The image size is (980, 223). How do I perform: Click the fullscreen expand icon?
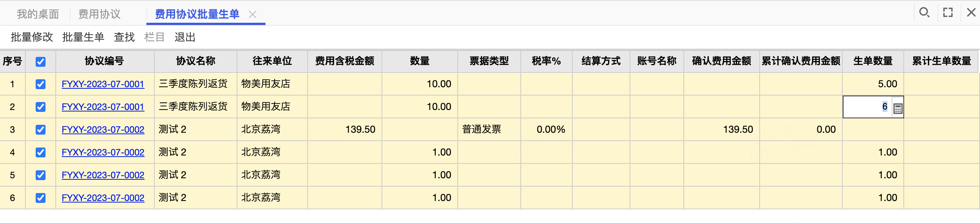coord(948,13)
